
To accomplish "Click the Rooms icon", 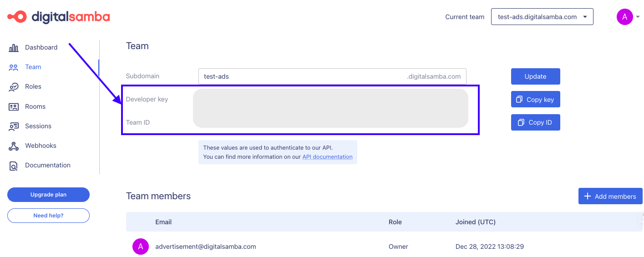I will (x=14, y=106).
